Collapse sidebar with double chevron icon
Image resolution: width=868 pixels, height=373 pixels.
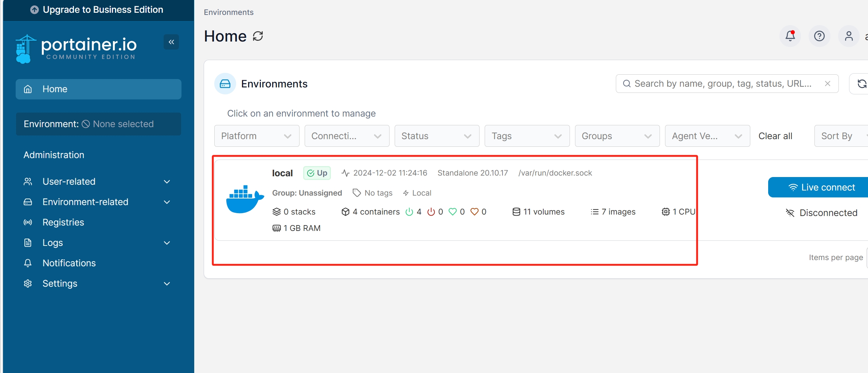coord(171,42)
